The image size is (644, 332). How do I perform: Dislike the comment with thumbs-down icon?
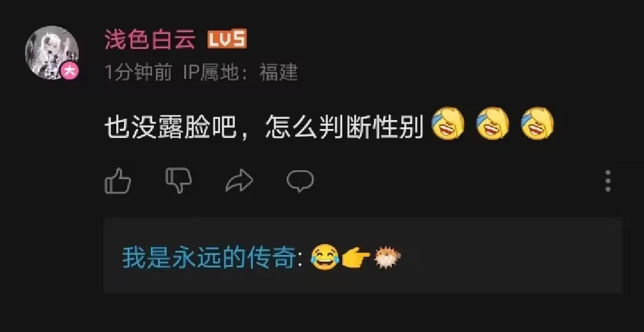pos(179,180)
